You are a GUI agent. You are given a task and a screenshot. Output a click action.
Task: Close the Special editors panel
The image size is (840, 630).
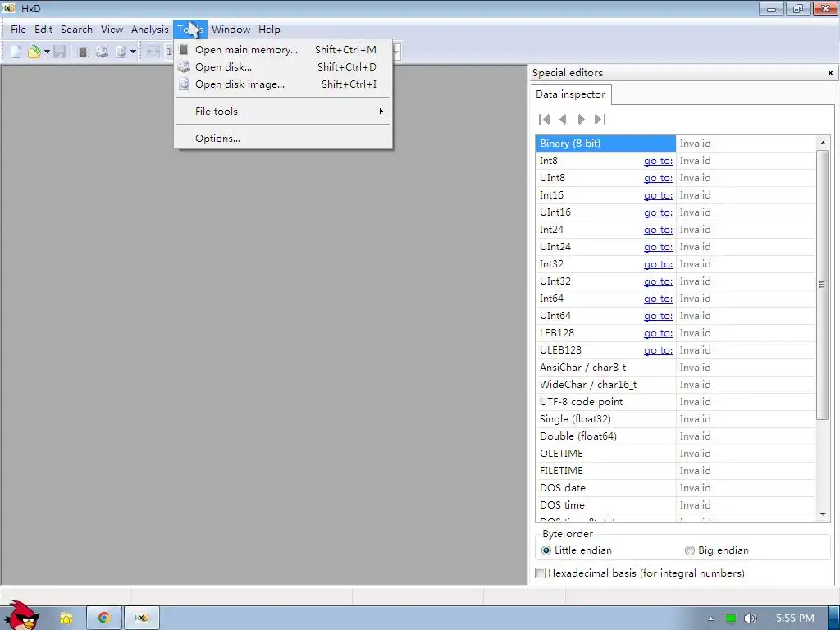click(830, 73)
